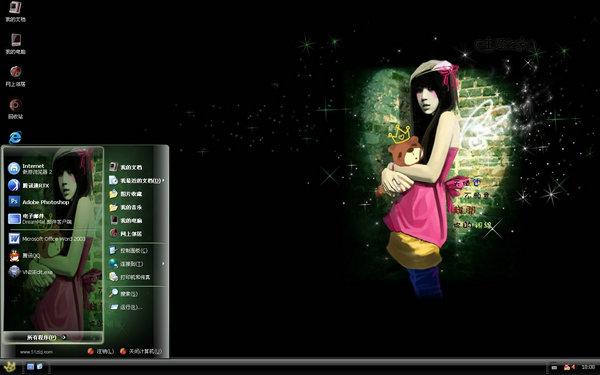This screenshot has width=600, height=375.
Task: Open Adobe Photoshop from Start menu
Action: click(x=39, y=202)
